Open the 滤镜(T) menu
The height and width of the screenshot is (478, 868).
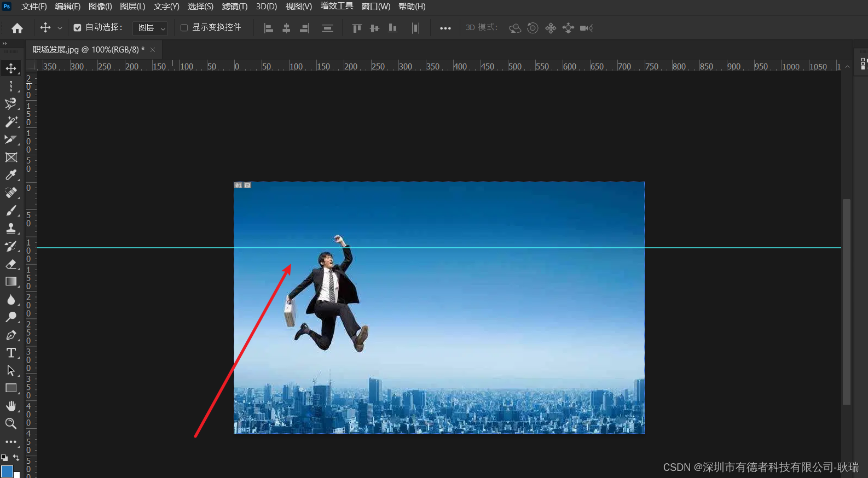[x=234, y=7]
